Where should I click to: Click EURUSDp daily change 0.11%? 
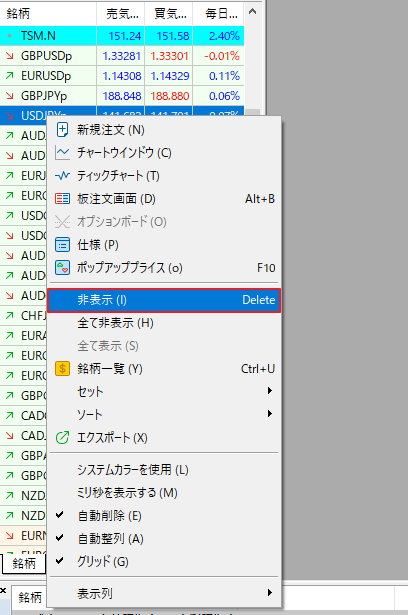(x=224, y=76)
